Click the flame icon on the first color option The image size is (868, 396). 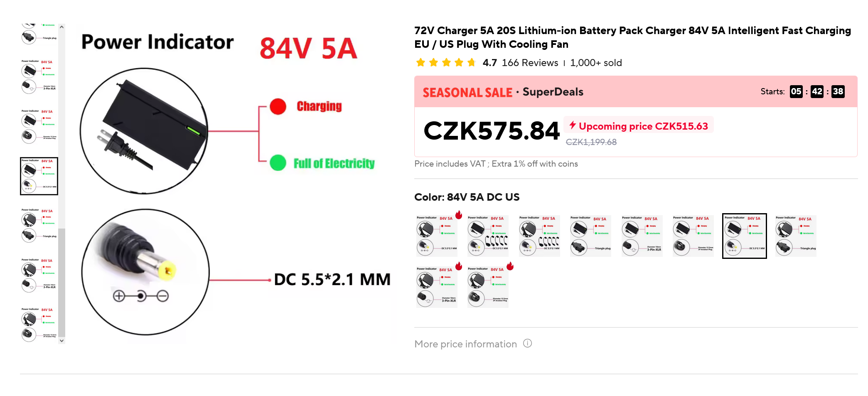(459, 215)
